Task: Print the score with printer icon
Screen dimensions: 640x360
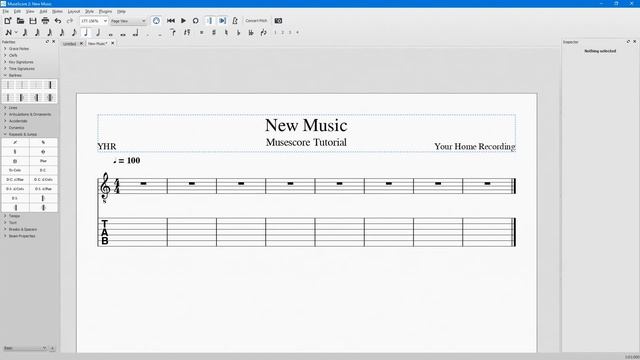Action: (45, 21)
